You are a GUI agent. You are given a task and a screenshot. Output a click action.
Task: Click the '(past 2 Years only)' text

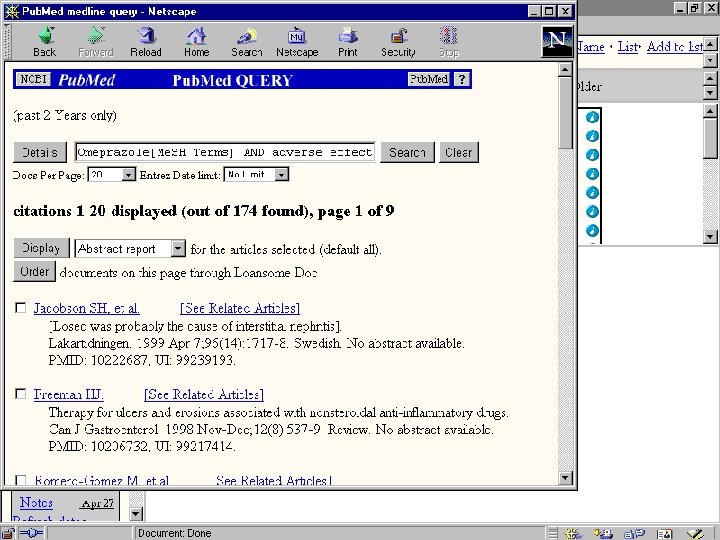[x=65, y=115]
